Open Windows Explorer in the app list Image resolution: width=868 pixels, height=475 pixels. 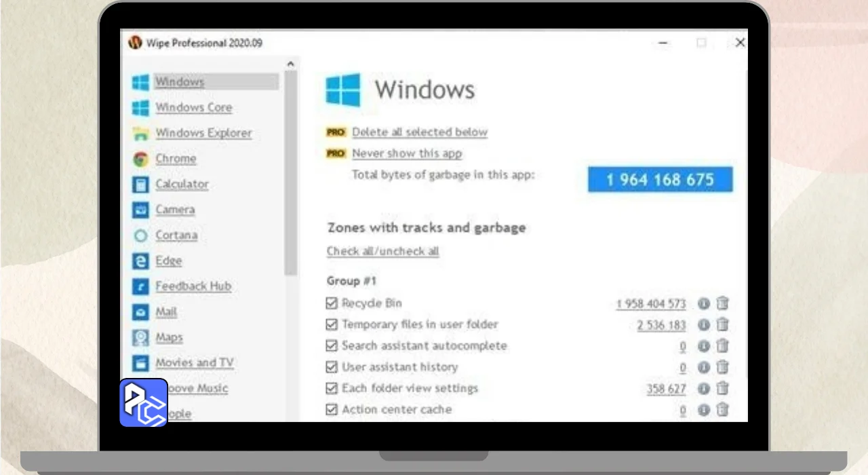(x=203, y=134)
